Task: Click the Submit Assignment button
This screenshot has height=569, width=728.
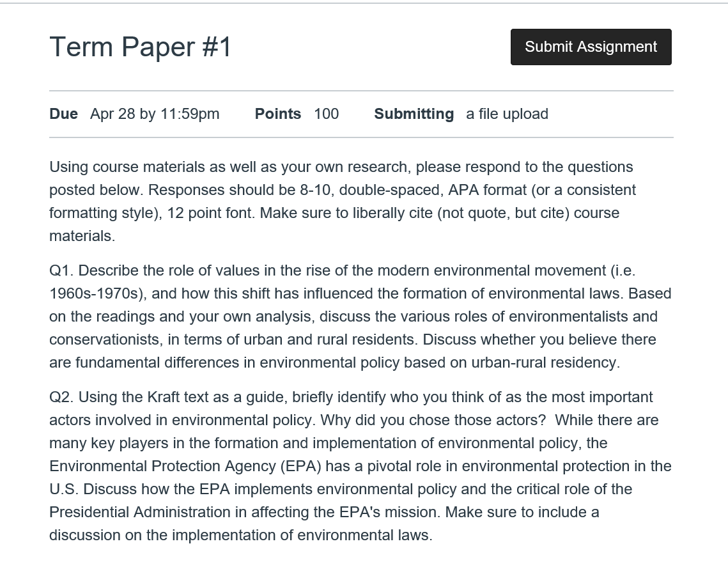Action: [591, 47]
